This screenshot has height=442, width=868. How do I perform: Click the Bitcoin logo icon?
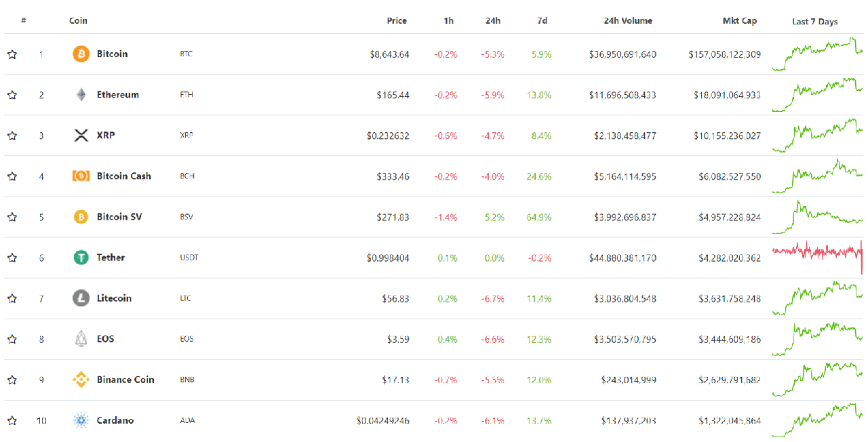81,54
